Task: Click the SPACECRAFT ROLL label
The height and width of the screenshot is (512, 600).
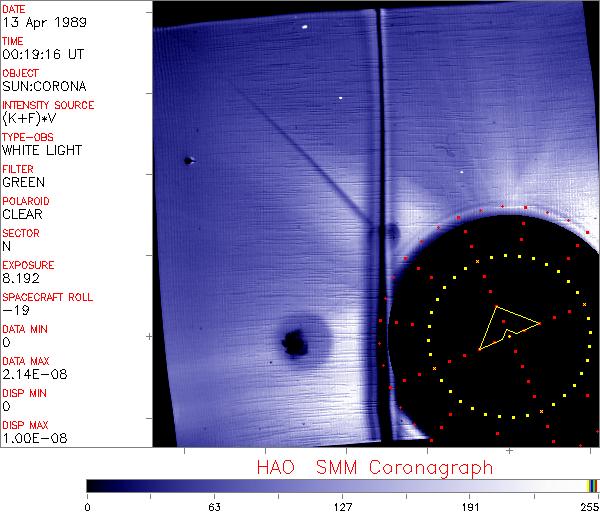Action: pyautogui.click(x=47, y=297)
